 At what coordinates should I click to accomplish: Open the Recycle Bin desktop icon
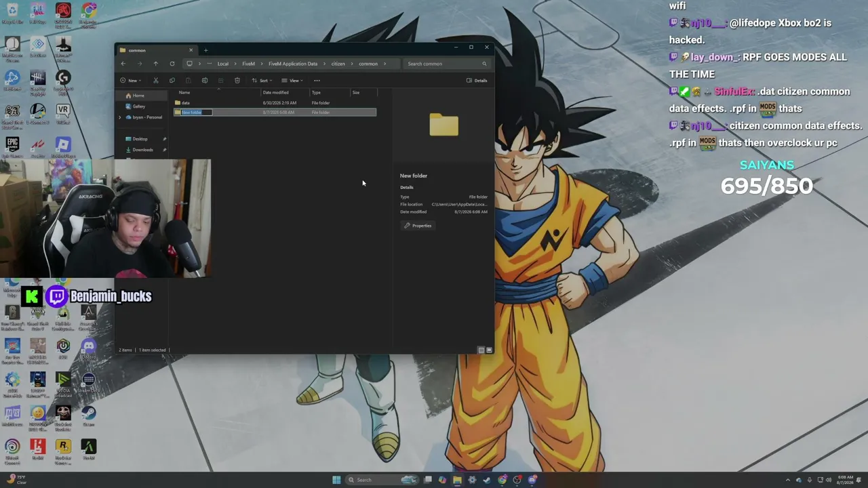12,14
